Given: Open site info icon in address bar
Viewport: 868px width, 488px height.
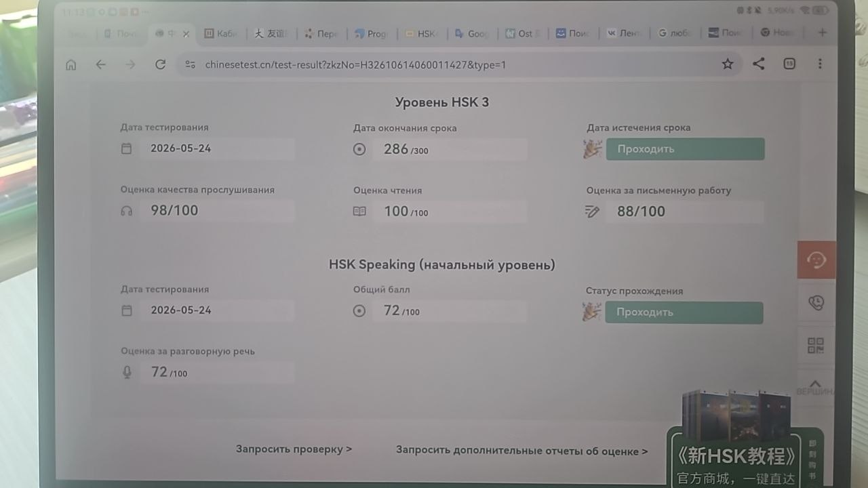Looking at the screenshot, I should [x=191, y=64].
